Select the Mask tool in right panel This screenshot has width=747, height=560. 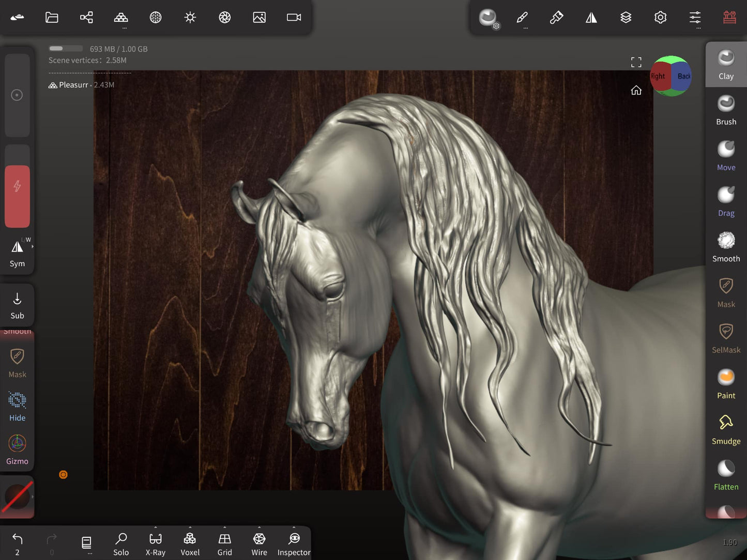tap(726, 293)
